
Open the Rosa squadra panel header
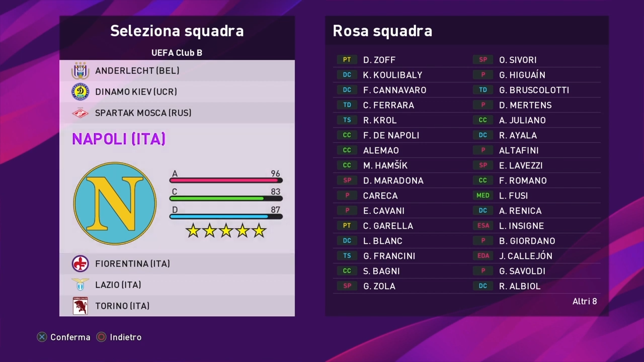(x=382, y=31)
